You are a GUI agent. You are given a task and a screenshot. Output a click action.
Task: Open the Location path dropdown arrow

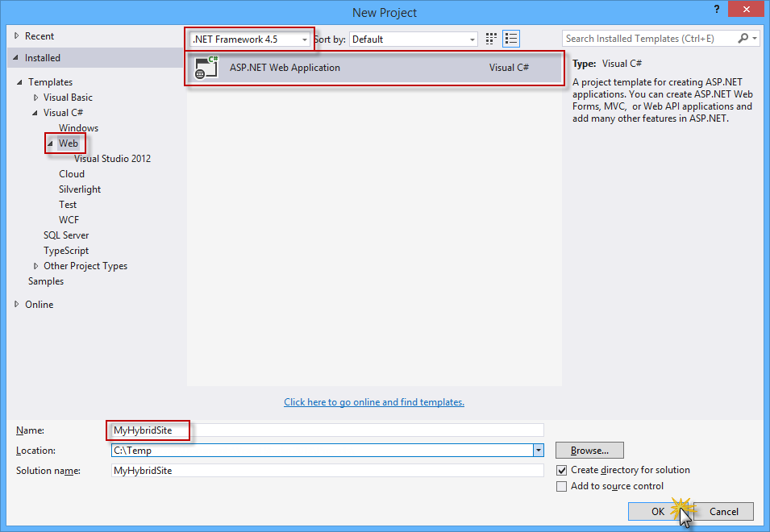(537, 450)
